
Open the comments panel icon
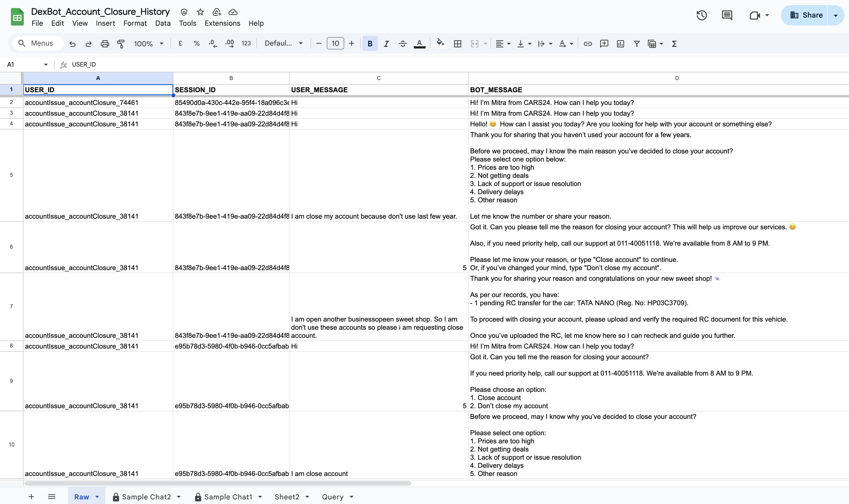[x=727, y=15]
